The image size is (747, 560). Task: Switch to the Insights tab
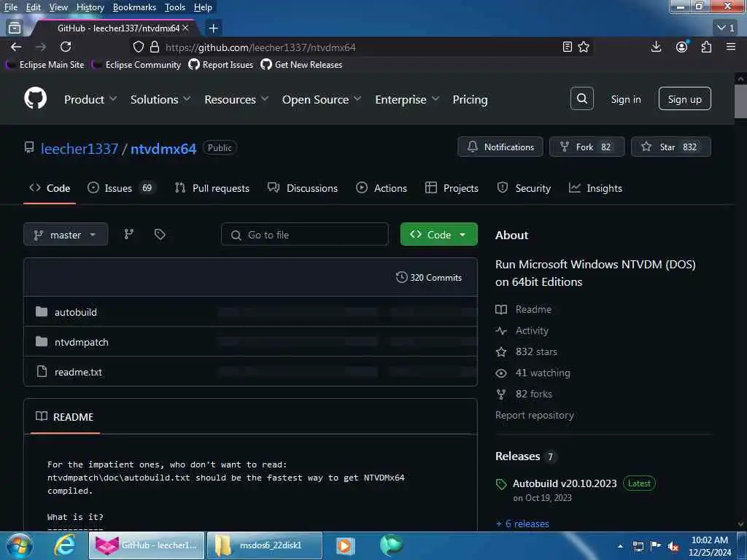595,188
